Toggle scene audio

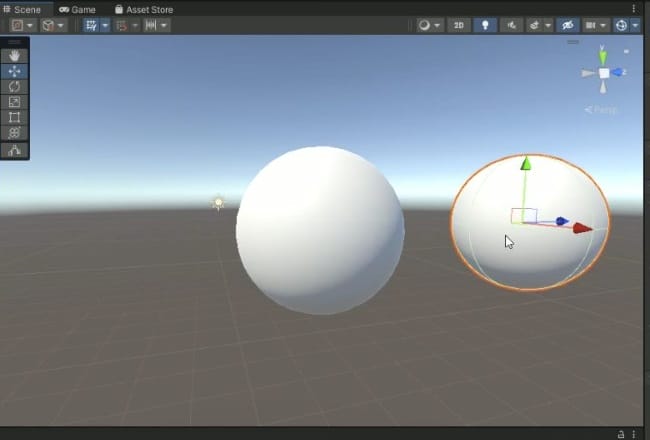tap(512, 26)
